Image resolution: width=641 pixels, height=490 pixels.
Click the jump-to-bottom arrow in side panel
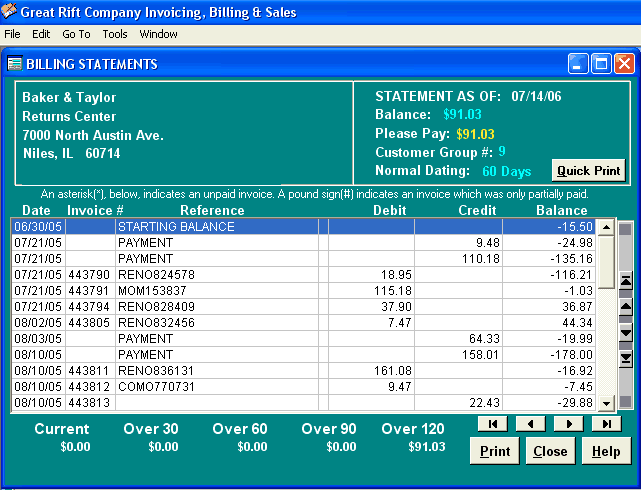626,358
